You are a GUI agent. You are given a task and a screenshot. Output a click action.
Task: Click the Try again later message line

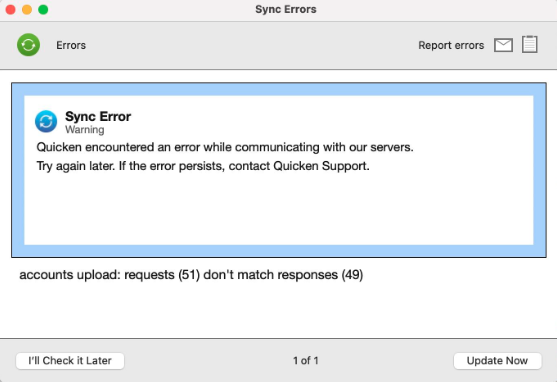tap(203, 166)
